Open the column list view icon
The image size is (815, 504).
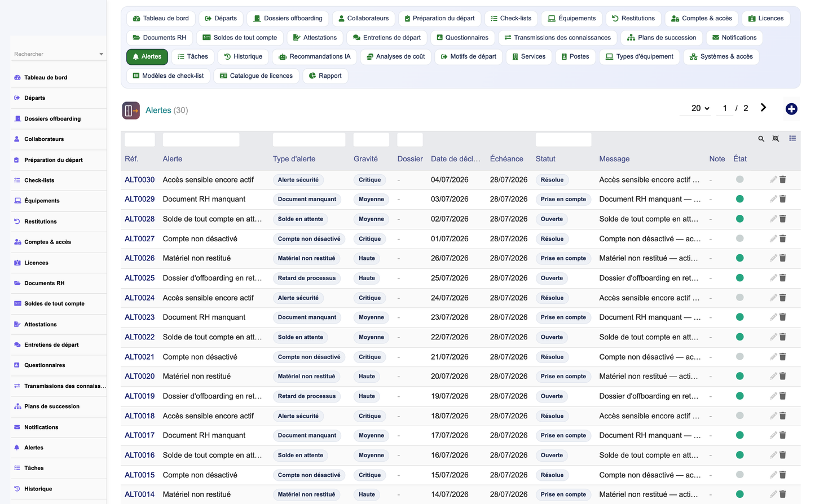[x=792, y=138]
